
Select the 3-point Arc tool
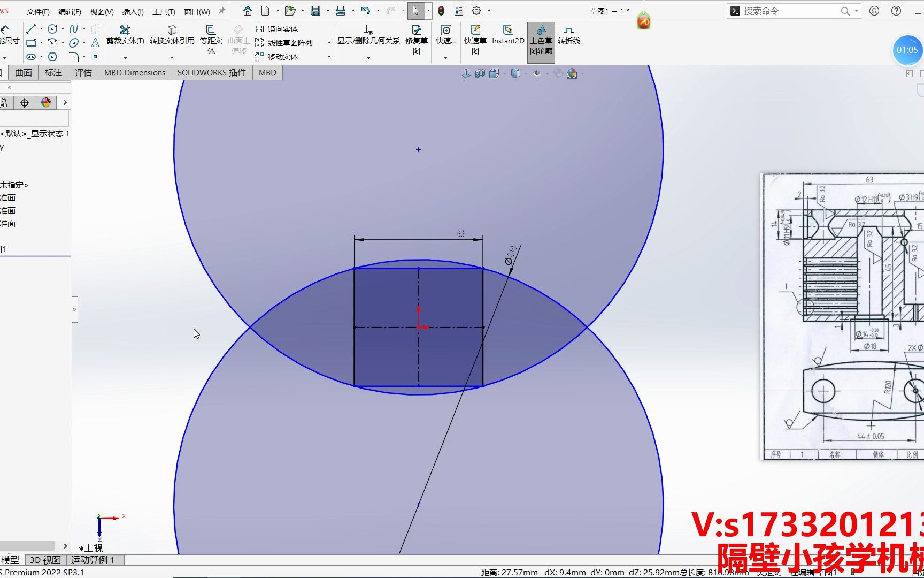tap(52, 43)
